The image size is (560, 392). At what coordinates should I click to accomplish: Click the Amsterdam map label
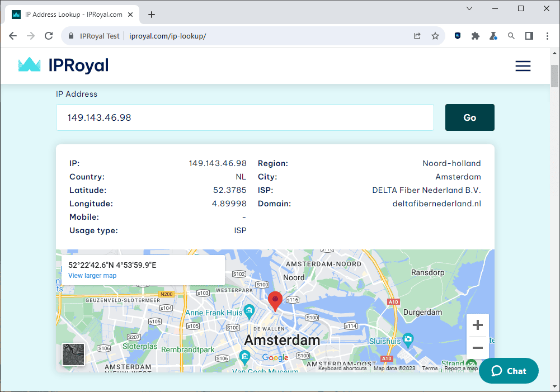[282, 340]
